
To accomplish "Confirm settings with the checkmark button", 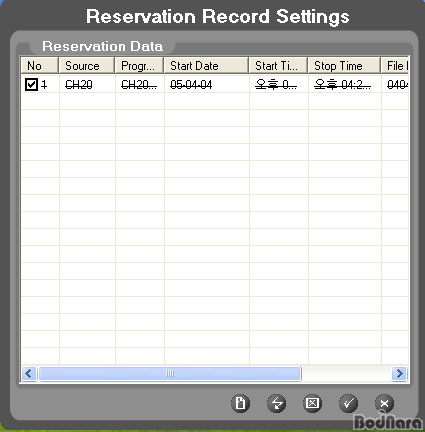I will click(348, 403).
